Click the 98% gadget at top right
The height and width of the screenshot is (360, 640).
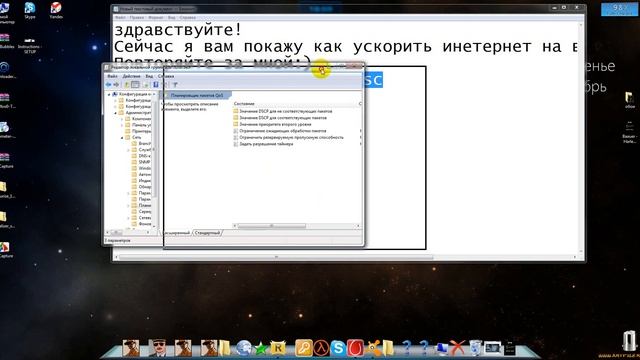619,9
